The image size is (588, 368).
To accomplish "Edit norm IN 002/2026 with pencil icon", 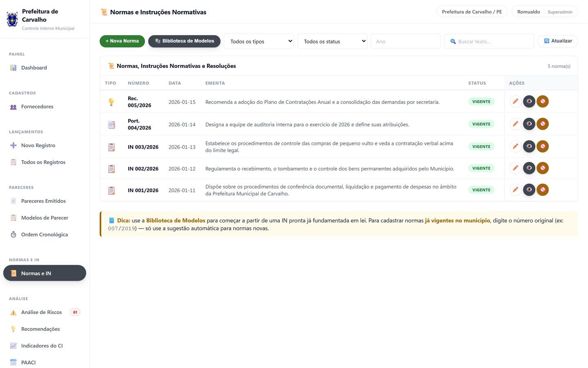I will coord(516,168).
